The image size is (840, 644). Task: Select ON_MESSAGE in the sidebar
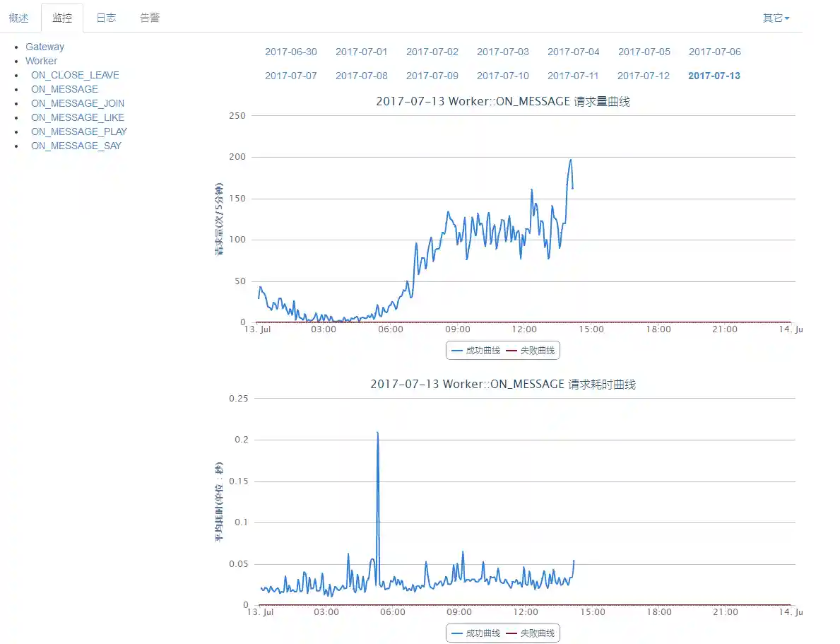pos(64,89)
